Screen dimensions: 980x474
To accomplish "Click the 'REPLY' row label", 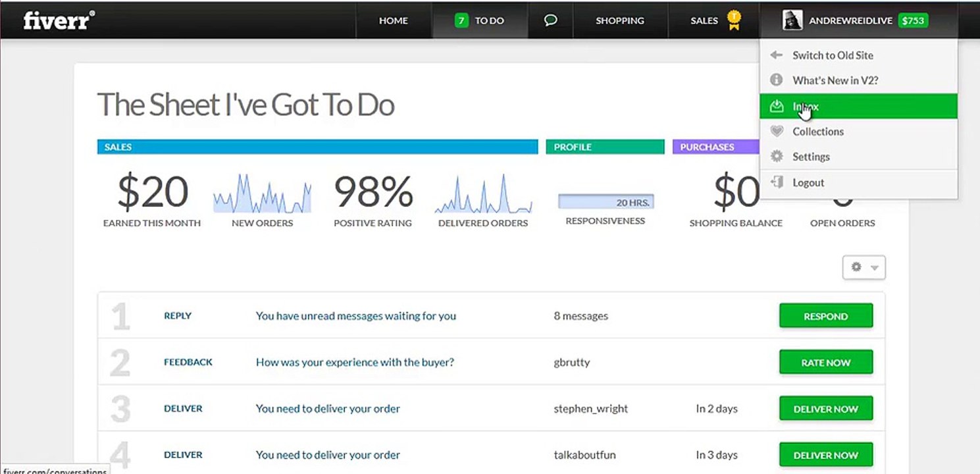I will pos(178,316).
